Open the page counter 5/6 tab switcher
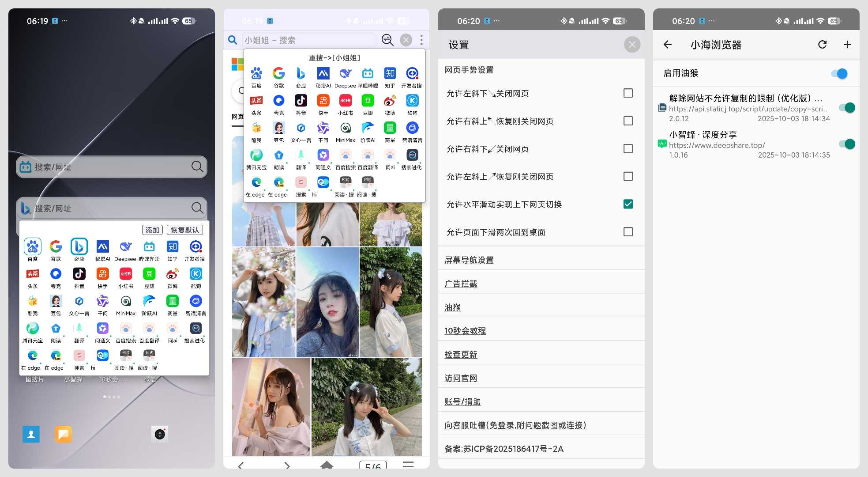The height and width of the screenshot is (477, 868). click(x=373, y=466)
